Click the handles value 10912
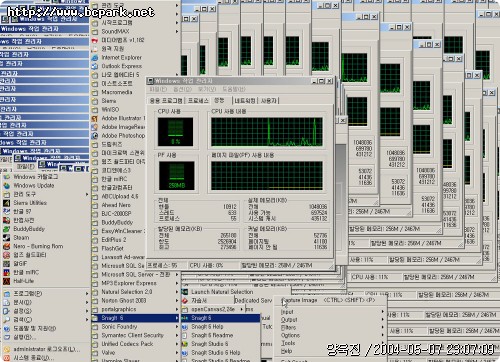The image size is (500, 362). click(230, 207)
